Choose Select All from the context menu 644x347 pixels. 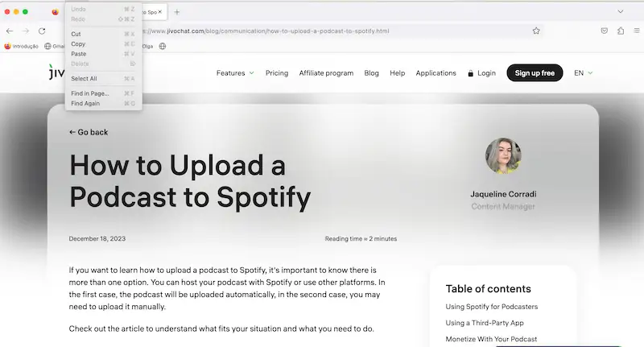[x=84, y=79]
